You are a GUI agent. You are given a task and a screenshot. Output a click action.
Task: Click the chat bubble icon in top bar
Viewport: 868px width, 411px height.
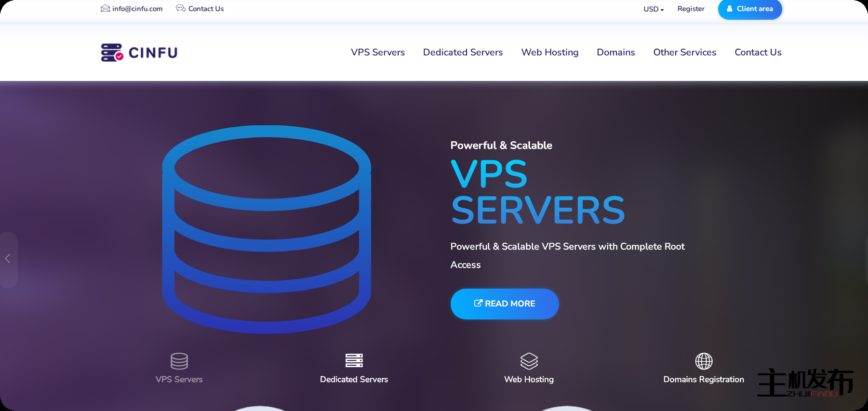180,8
